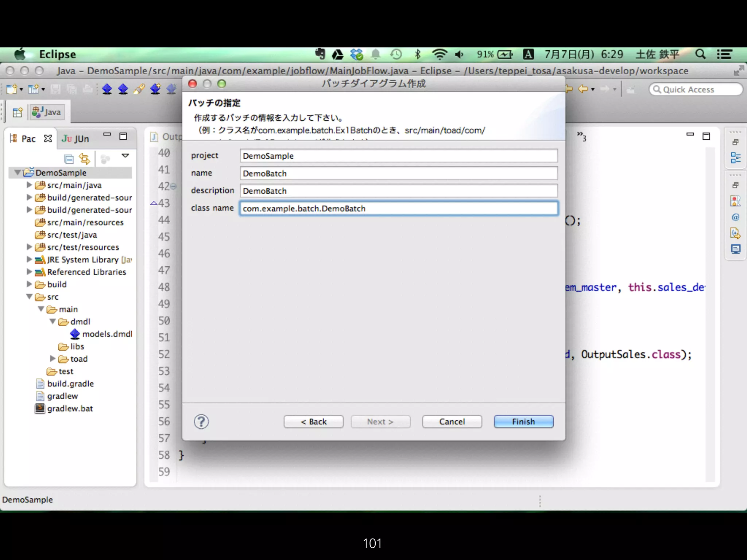Viewport: 747px width, 560px height.
Task: Select the build.gradle file
Action: (70, 384)
